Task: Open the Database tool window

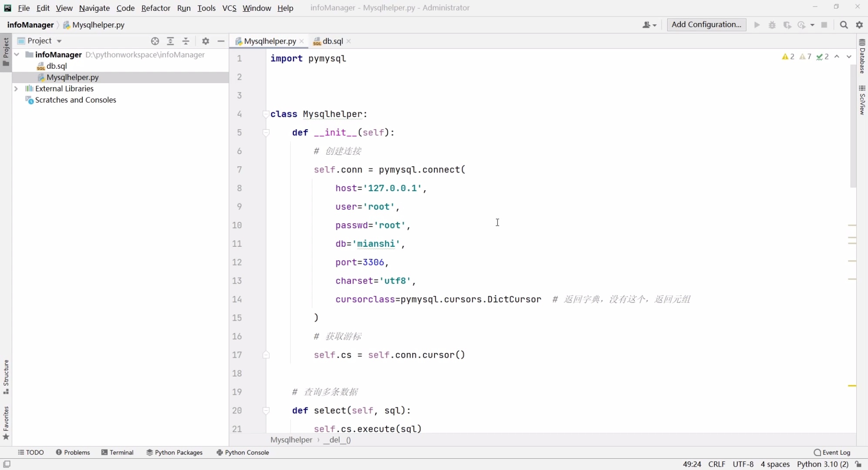Action: click(x=862, y=57)
